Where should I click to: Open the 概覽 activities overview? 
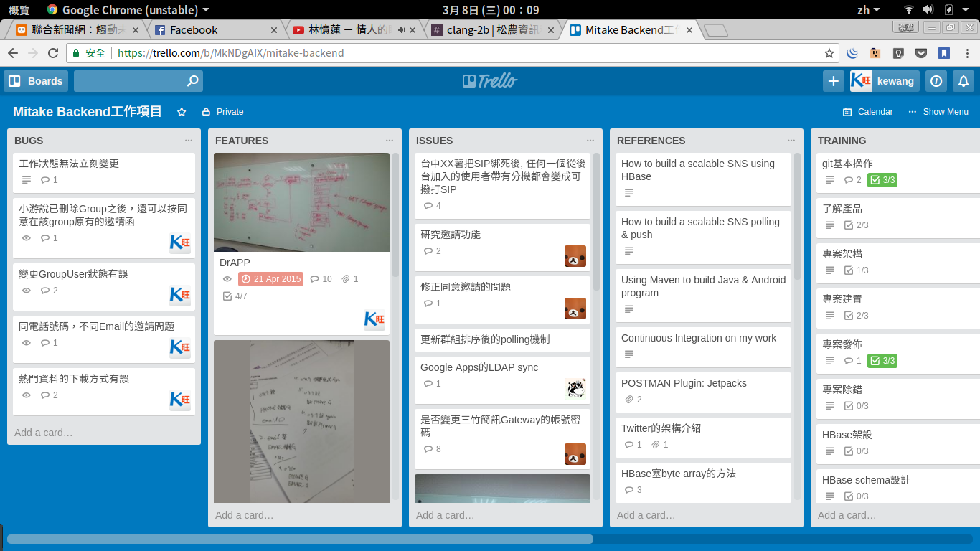coord(19,9)
